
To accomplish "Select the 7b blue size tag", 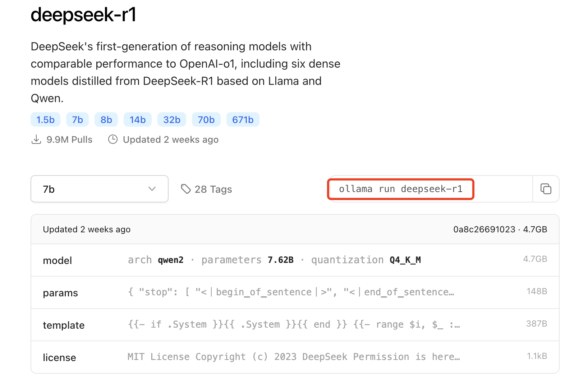I will click(77, 120).
